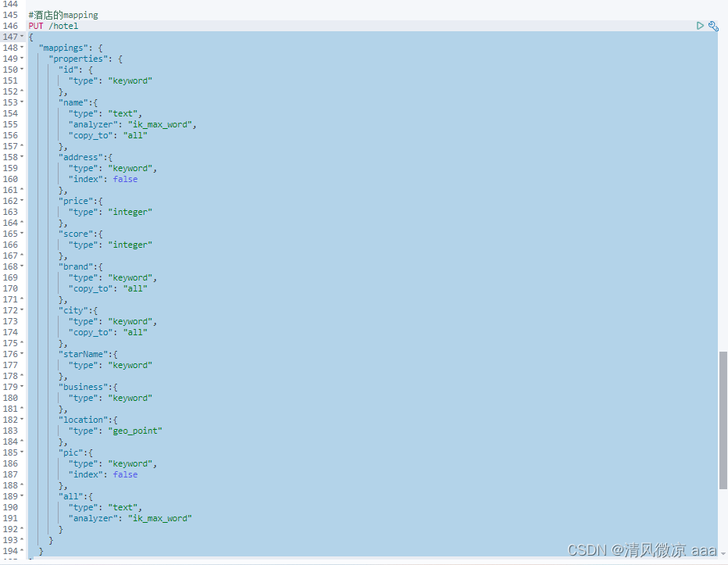
Task: Collapse the "mappings" block at line 148
Action: pyautogui.click(x=22, y=48)
